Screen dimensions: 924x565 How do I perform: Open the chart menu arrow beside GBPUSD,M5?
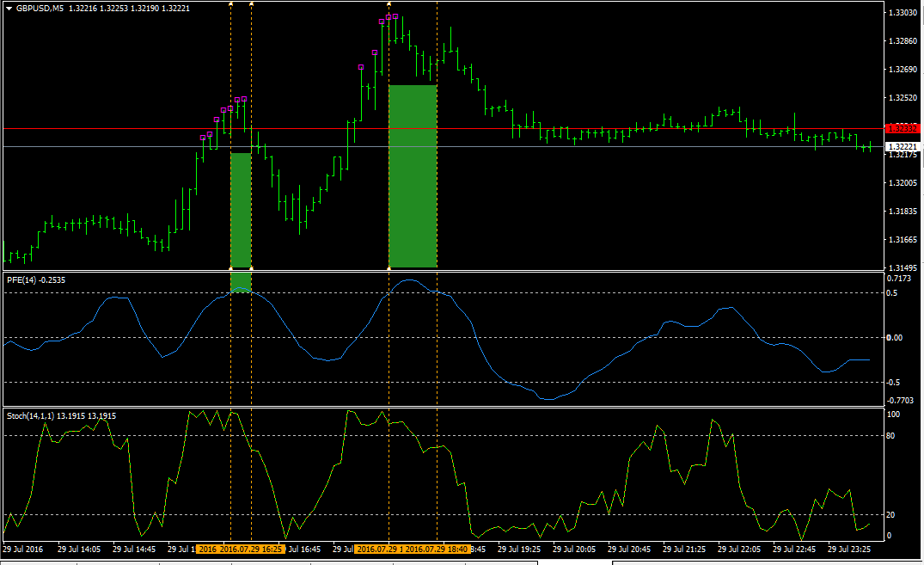9,9
